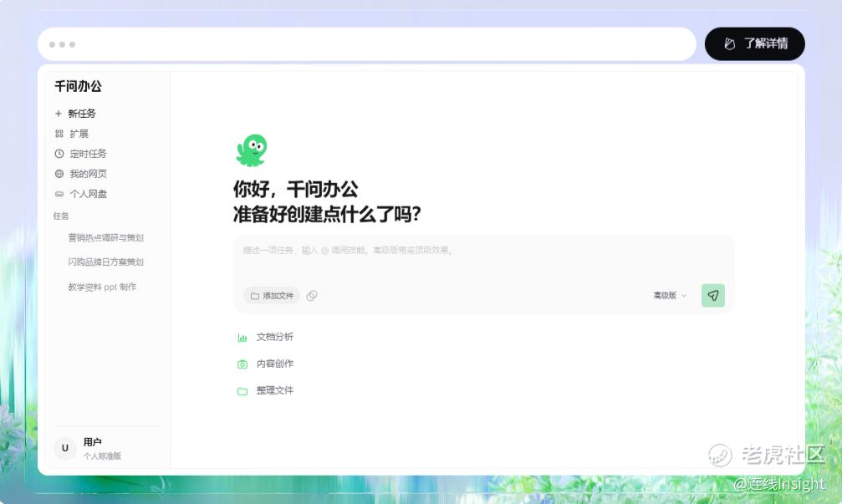This screenshot has width=842, height=504.
Task: Click the U user avatar
Action: (x=65, y=448)
